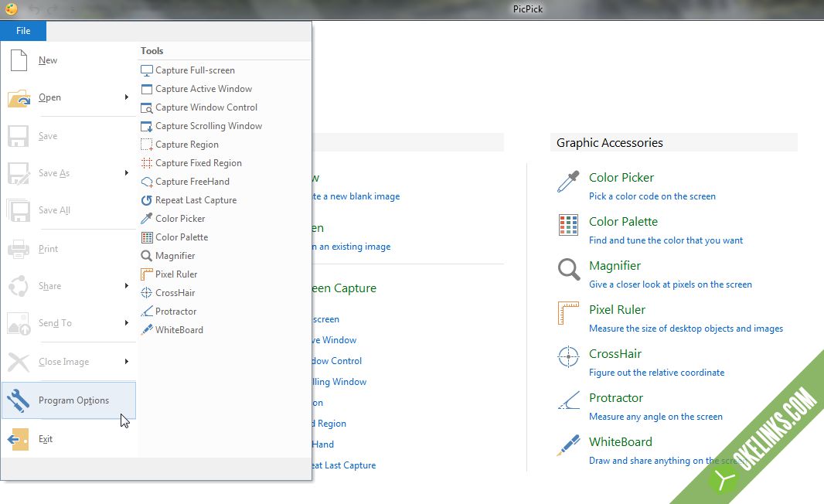This screenshot has height=504, width=824.
Task: Expand the Open submenu arrow
Action: (127, 97)
